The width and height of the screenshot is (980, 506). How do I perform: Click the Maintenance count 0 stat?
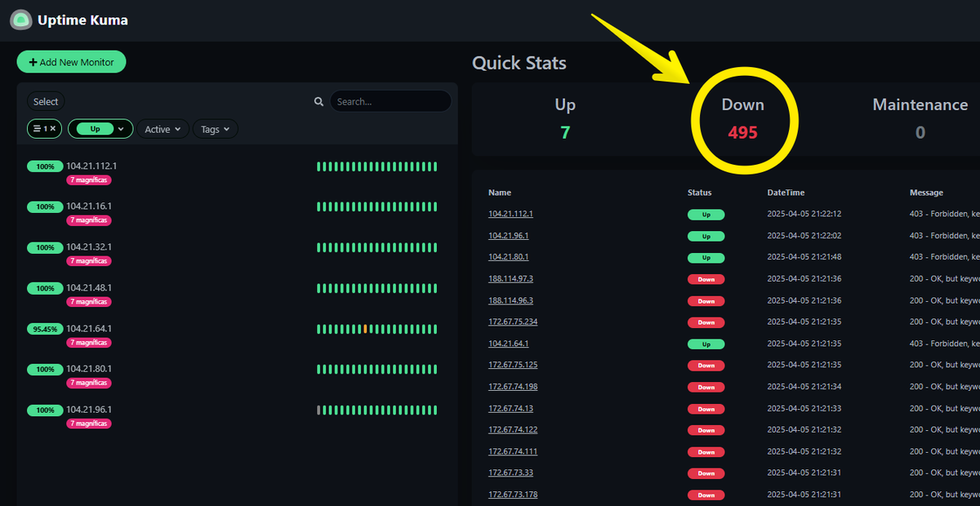tap(920, 132)
